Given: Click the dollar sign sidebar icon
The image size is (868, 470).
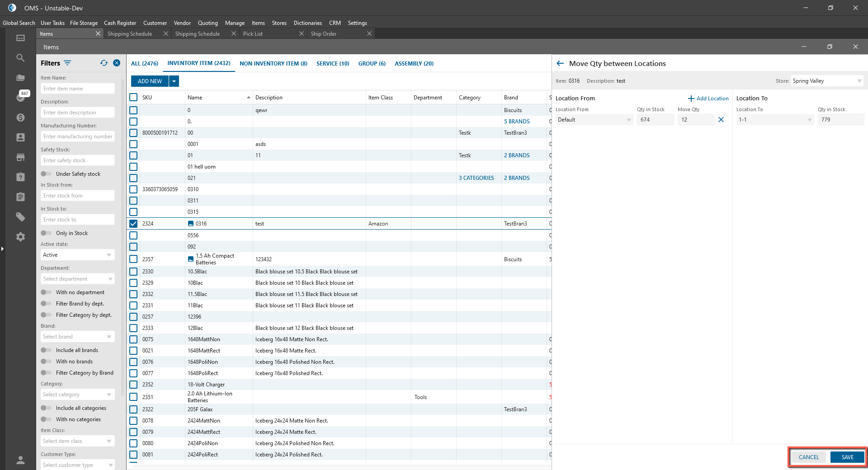Looking at the screenshot, I should [x=20, y=117].
